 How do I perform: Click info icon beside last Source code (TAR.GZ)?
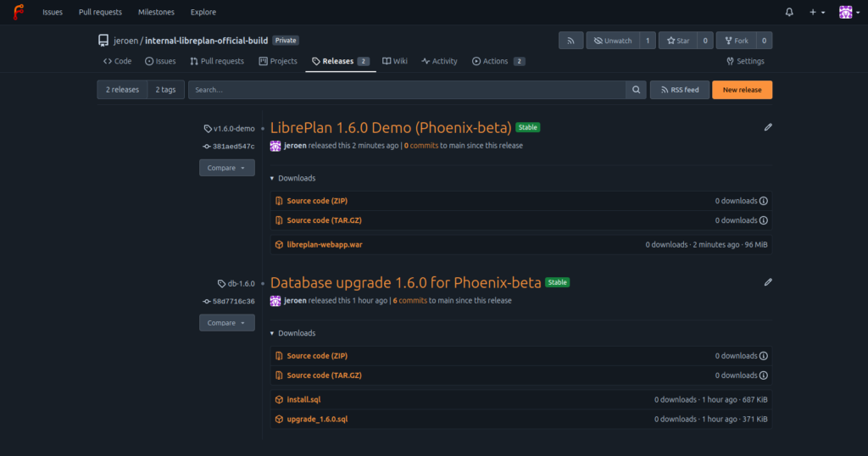(x=764, y=375)
